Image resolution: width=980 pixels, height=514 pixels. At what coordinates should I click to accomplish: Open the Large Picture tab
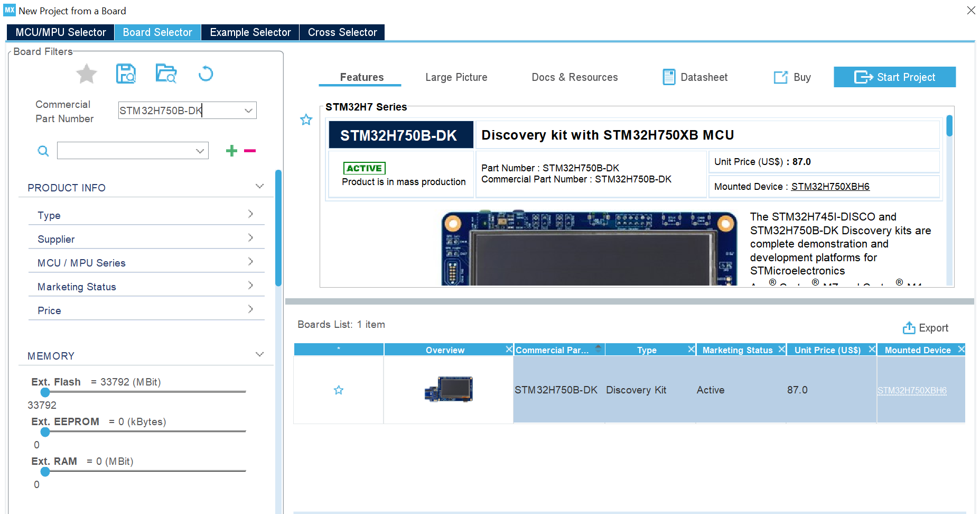(455, 77)
